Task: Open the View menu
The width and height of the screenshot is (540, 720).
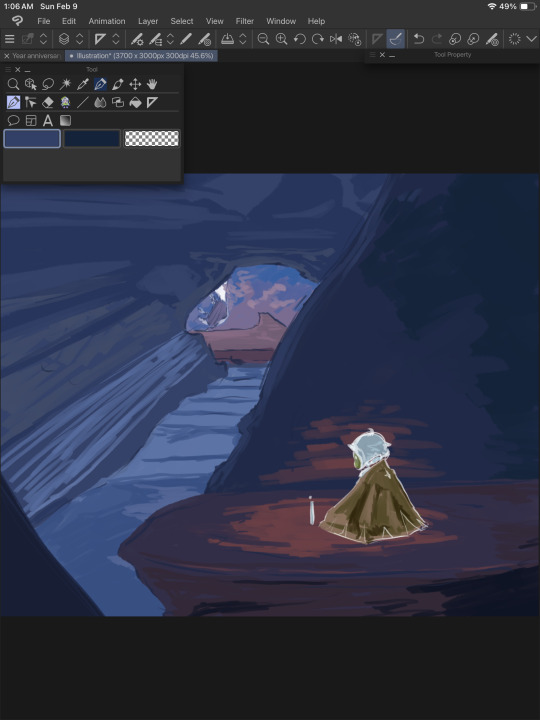Action: click(214, 21)
